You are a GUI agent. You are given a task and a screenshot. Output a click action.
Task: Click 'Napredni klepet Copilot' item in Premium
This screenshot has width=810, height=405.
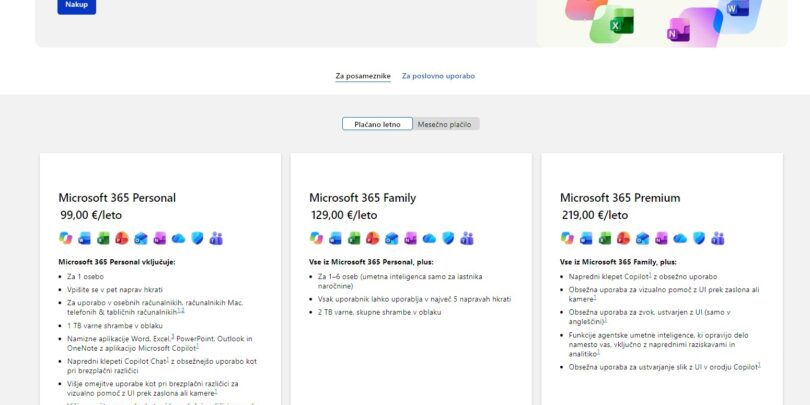(643, 277)
